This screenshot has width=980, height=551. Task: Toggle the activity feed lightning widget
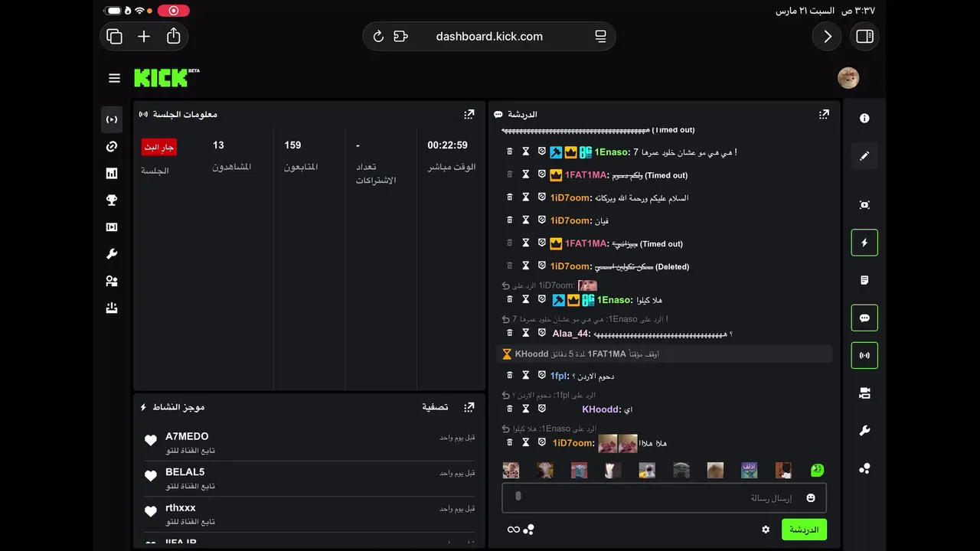coord(864,243)
